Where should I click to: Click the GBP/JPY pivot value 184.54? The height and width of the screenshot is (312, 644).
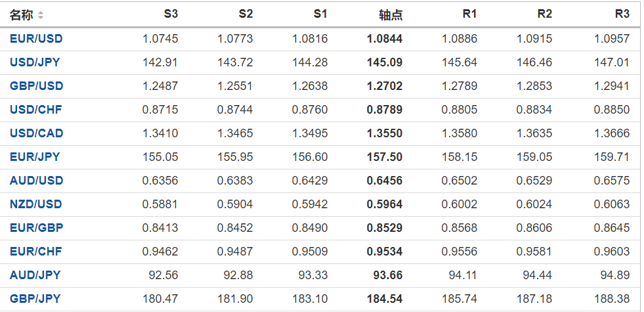click(x=385, y=299)
